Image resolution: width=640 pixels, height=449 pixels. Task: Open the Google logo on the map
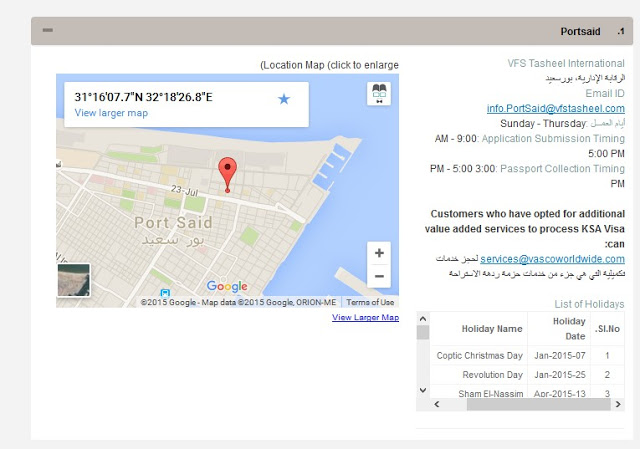pos(227,286)
